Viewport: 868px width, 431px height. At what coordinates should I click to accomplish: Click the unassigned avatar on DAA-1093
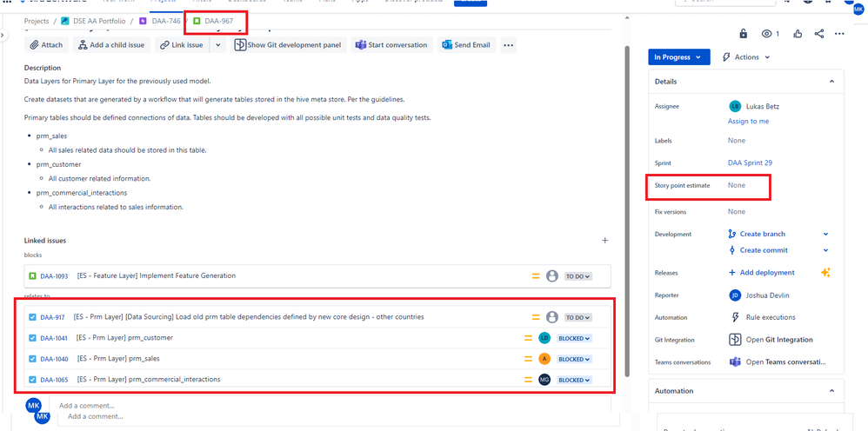pos(551,276)
